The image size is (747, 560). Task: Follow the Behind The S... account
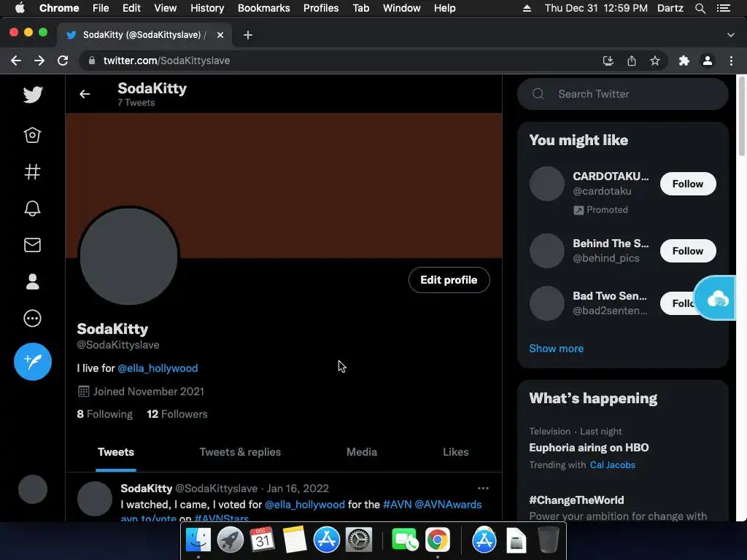[x=687, y=251]
